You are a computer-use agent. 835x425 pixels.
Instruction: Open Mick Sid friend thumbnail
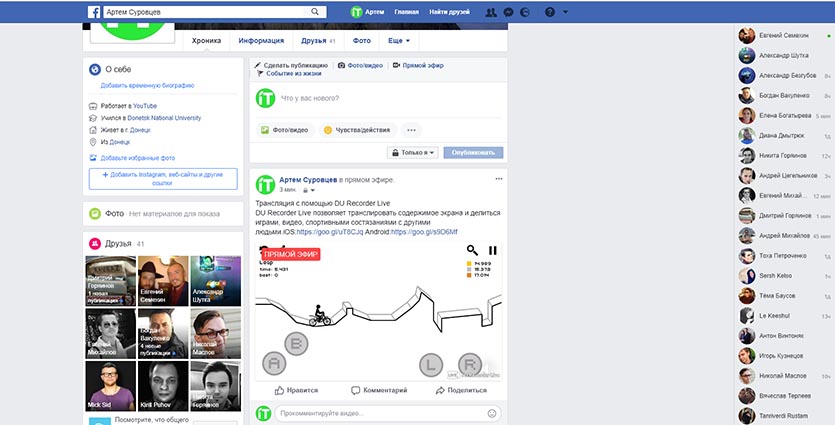point(110,386)
